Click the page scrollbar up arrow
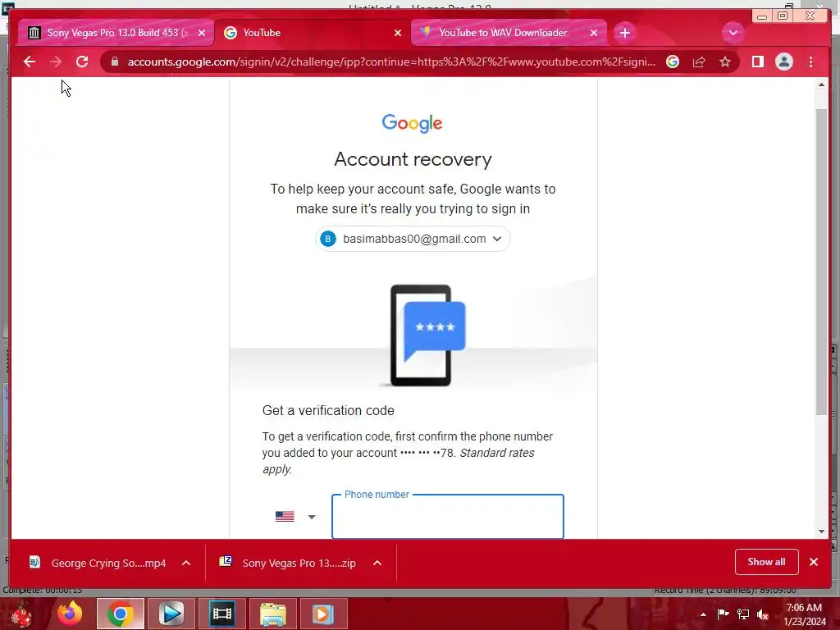 coord(822,84)
